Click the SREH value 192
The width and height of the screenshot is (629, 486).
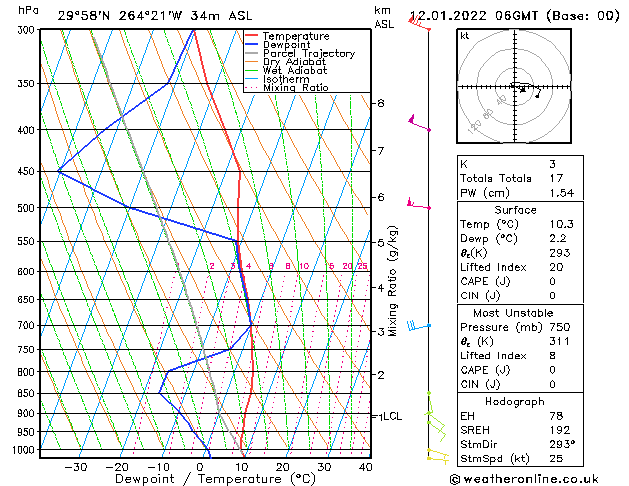pyautogui.click(x=560, y=430)
